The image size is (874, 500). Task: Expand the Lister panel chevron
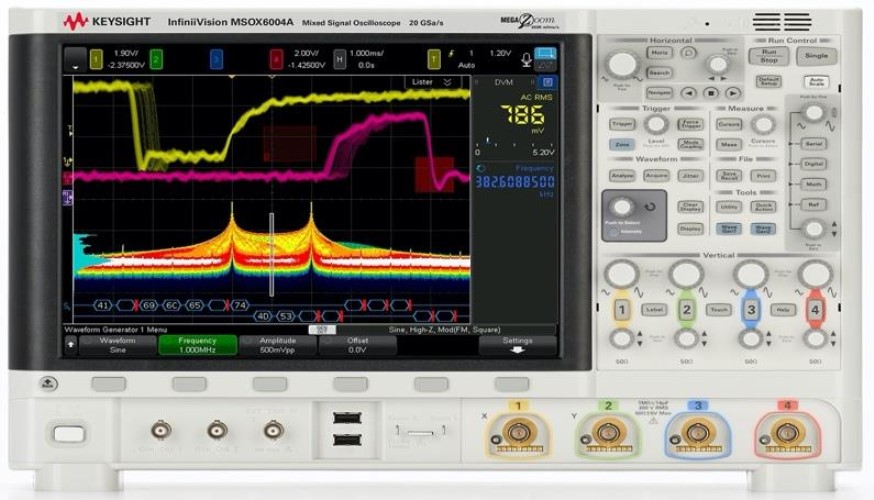coord(447,82)
